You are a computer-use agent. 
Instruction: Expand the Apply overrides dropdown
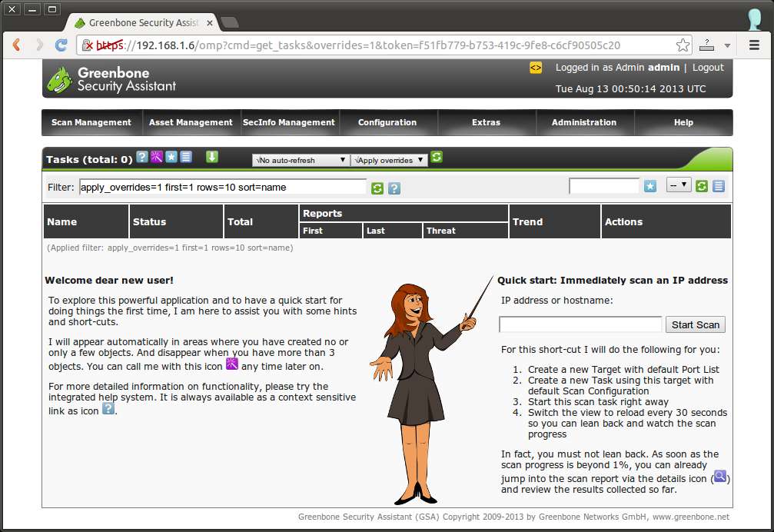389,160
